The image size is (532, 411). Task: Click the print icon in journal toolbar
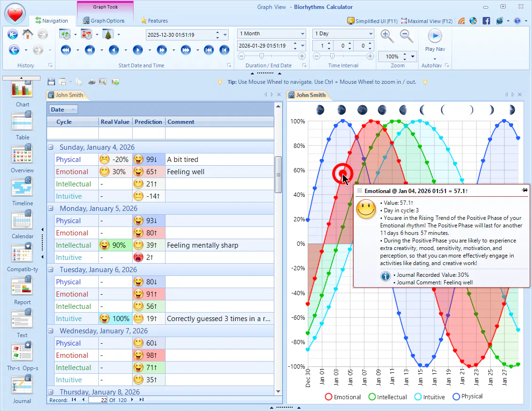click(x=92, y=82)
